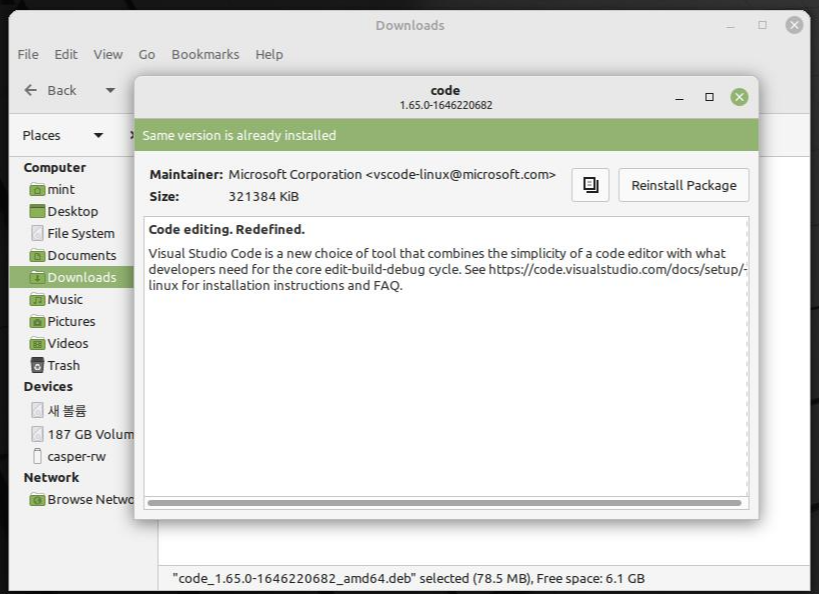Select the Music folder icon
This screenshot has height=594, width=819.
click(x=37, y=300)
